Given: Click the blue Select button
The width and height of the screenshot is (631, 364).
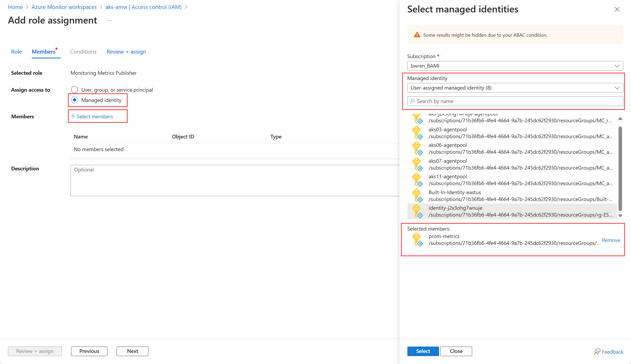Looking at the screenshot, I should pos(423,351).
